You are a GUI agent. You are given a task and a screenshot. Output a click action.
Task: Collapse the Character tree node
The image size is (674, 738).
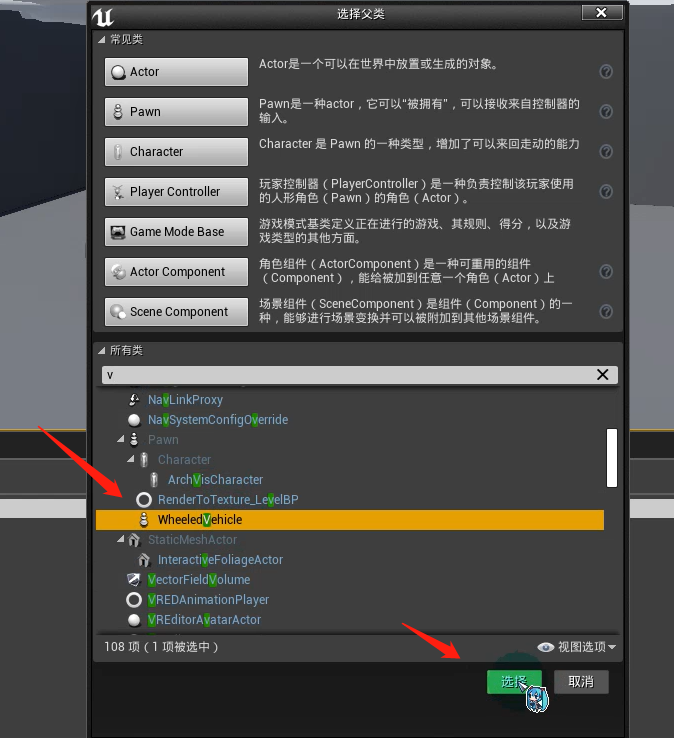(131, 459)
